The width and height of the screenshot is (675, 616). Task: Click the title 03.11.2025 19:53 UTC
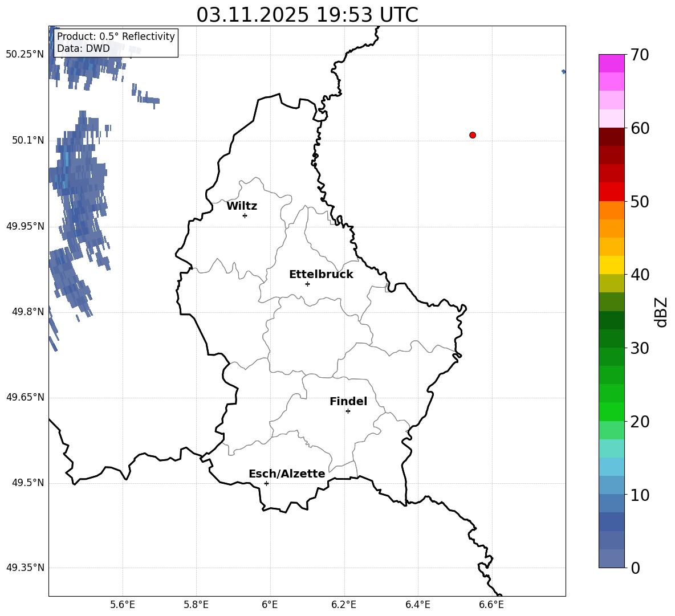[x=307, y=15]
